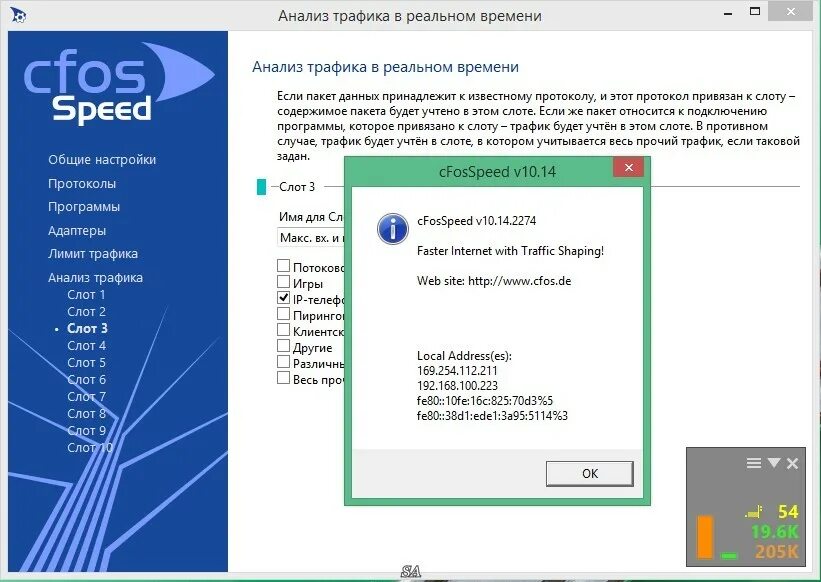Minimize the Анализ трафика window
The image size is (821, 582).
tap(728, 14)
